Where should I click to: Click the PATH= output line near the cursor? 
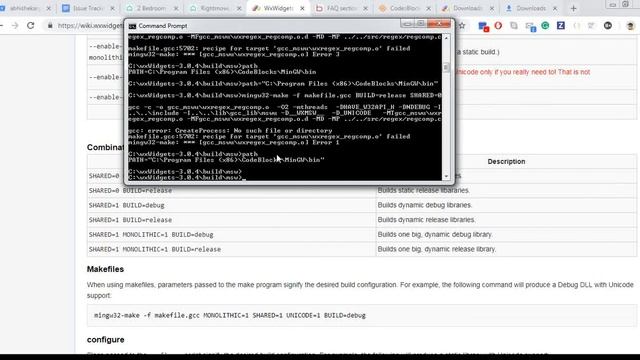(x=227, y=160)
